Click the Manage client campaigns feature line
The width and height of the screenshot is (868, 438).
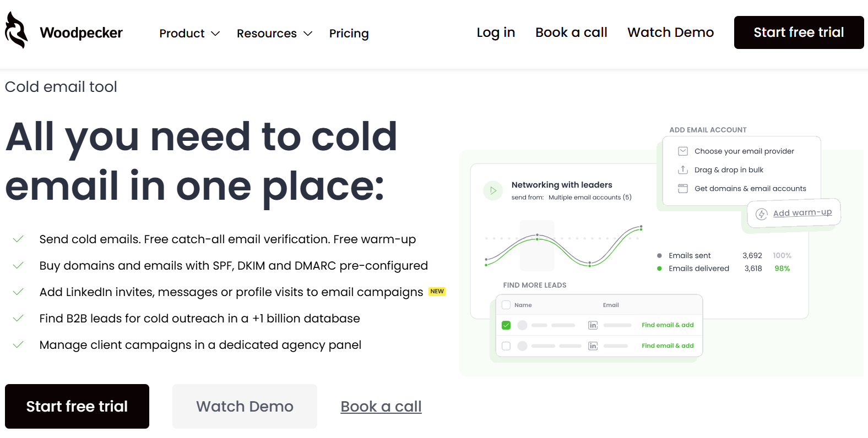click(200, 345)
